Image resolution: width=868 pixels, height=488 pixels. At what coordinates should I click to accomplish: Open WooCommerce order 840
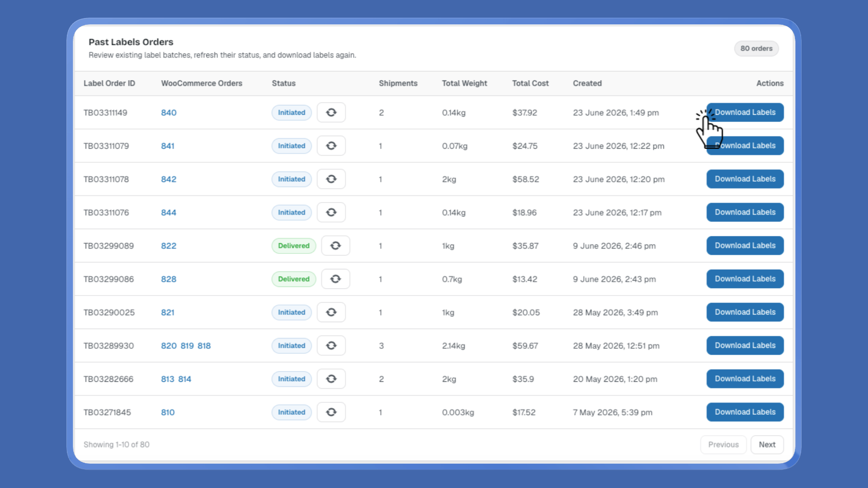pos(169,113)
